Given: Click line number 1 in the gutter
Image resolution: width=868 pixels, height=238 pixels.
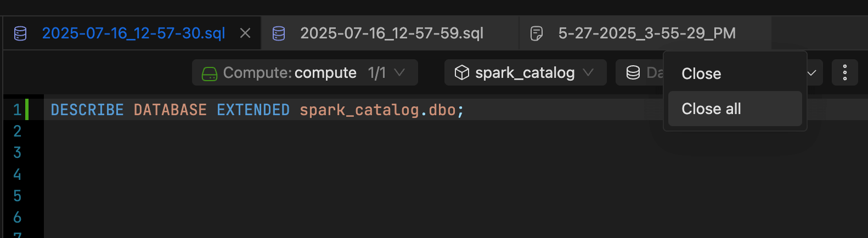Looking at the screenshot, I should 17,110.
